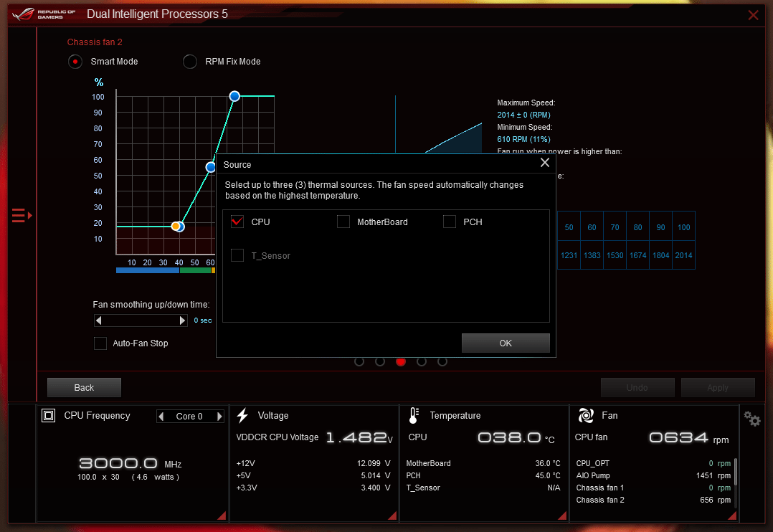Click the 1231 RPM table cell
The image size is (773, 532).
coord(569,255)
